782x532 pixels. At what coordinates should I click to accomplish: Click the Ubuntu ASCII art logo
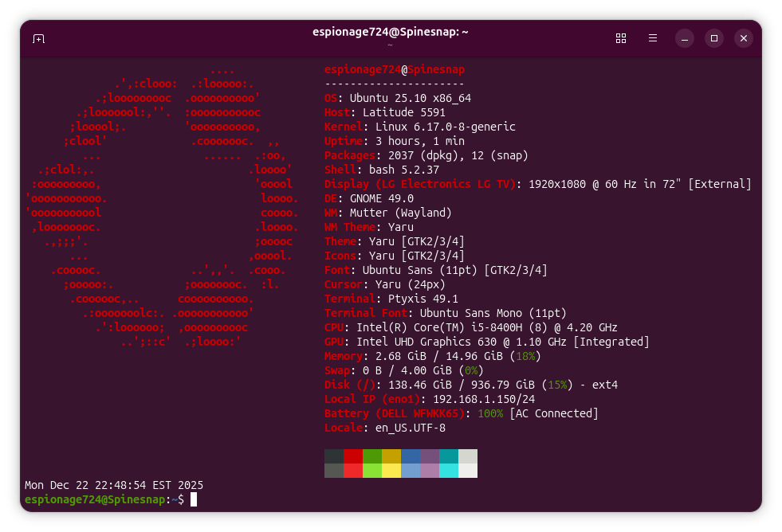pos(159,207)
